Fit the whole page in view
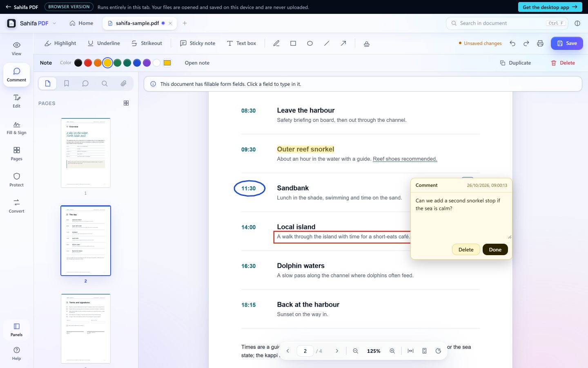The width and height of the screenshot is (588, 368). [425, 351]
